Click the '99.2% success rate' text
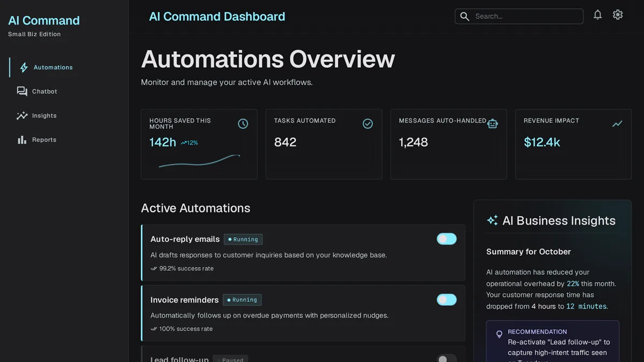Screen dimensions: 644x362 186,269
